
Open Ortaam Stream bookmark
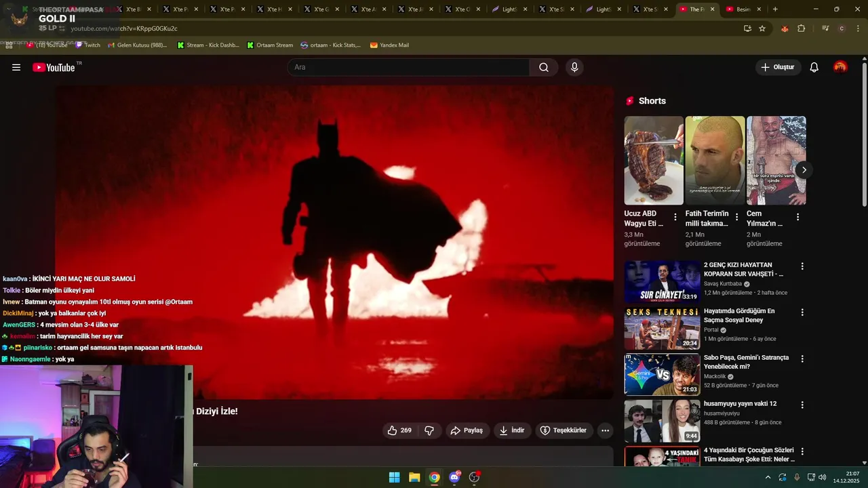click(x=270, y=45)
